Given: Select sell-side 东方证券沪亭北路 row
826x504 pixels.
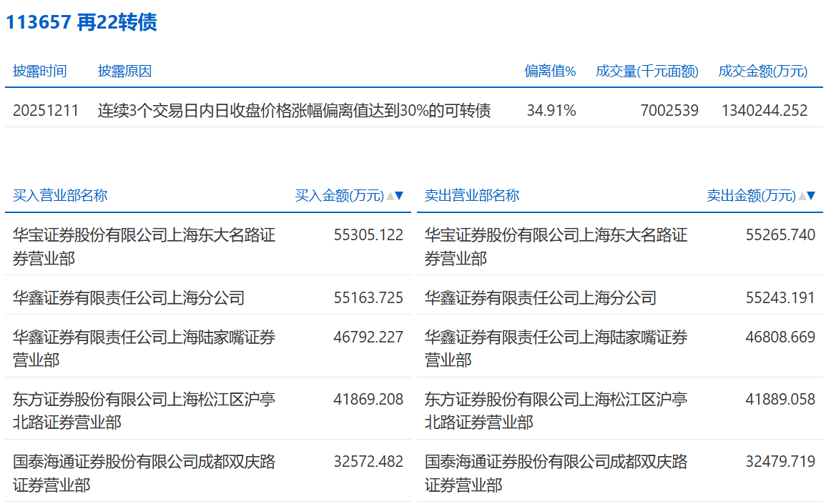Looking at the screenshot, I should [x=620, y=410].
